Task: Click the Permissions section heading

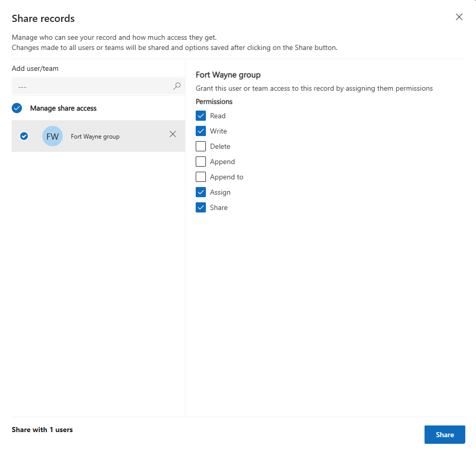Action: [214, 101]
